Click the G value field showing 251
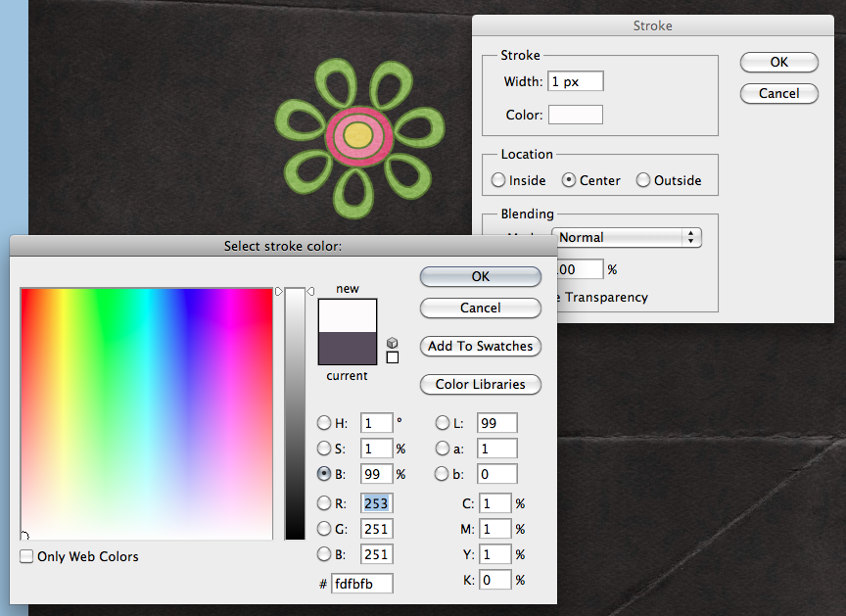 377,529
